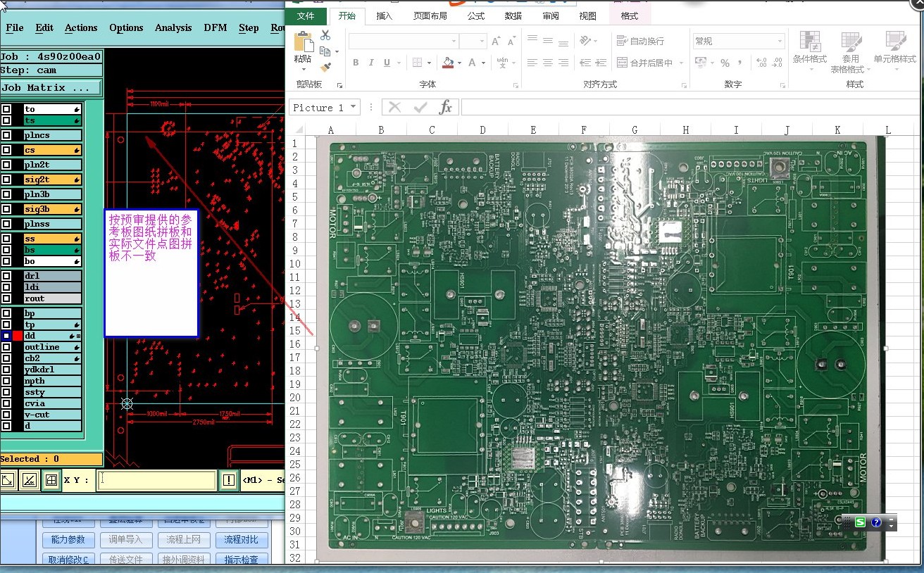
Task: Click the Increase Decimal icon
Action: pyautogui.click(x=761, y=63)
